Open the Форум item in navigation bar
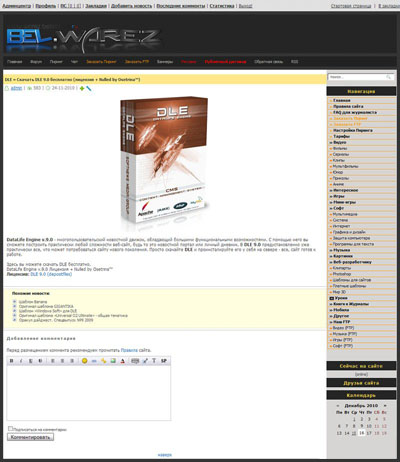Image resolution: width=400 pixels, height=462 pixels. point(36,62)
